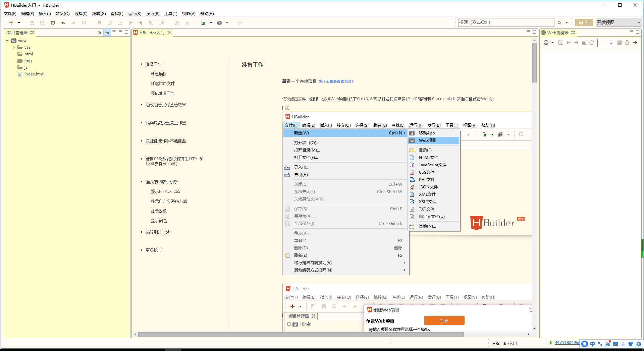Click Collapse All icon in project manager
This screenshot has width=644, height=351.
click(99, 33)
